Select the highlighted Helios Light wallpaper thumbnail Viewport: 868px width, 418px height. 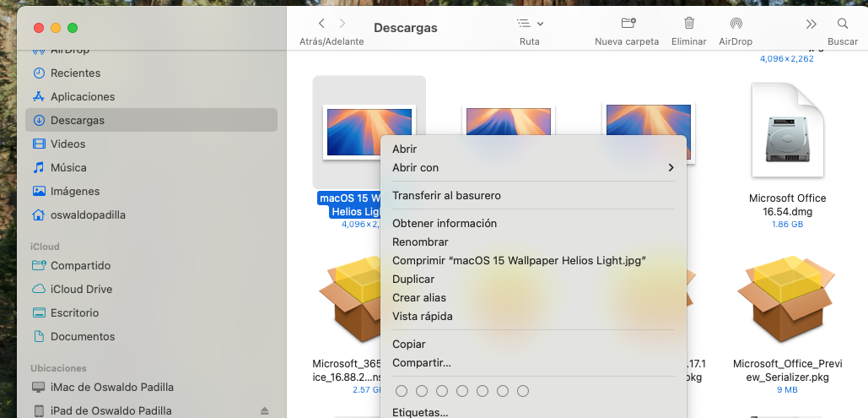tap(369, 132)
